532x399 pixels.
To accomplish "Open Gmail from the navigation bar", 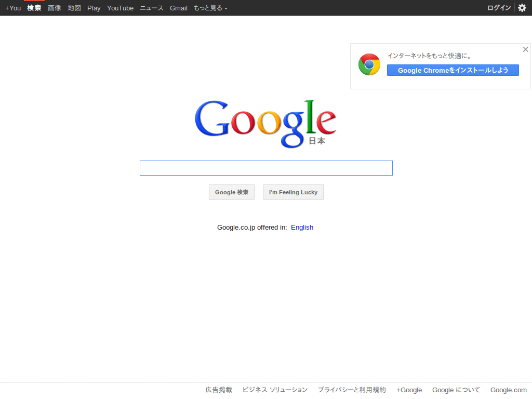I will click(178, 8).
